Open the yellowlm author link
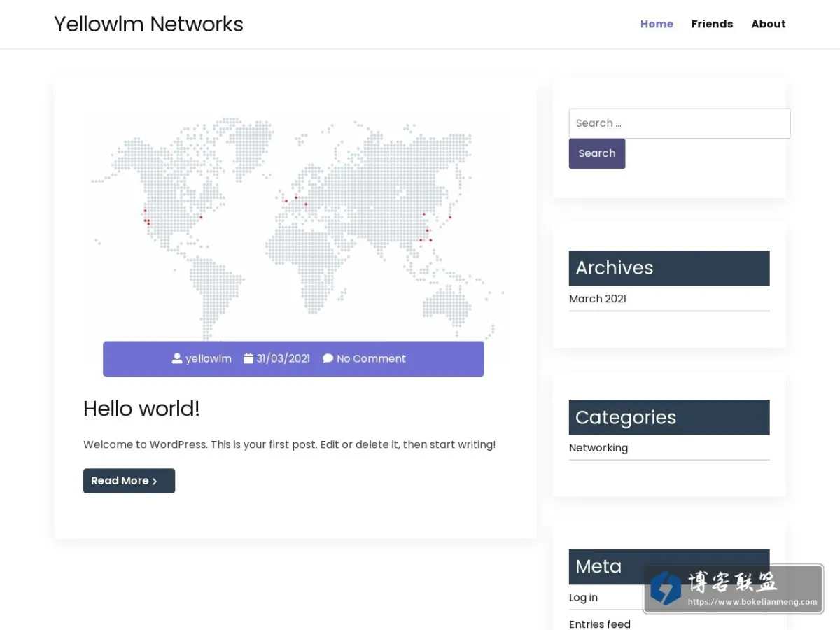840x630 pixels. point(209,358)
